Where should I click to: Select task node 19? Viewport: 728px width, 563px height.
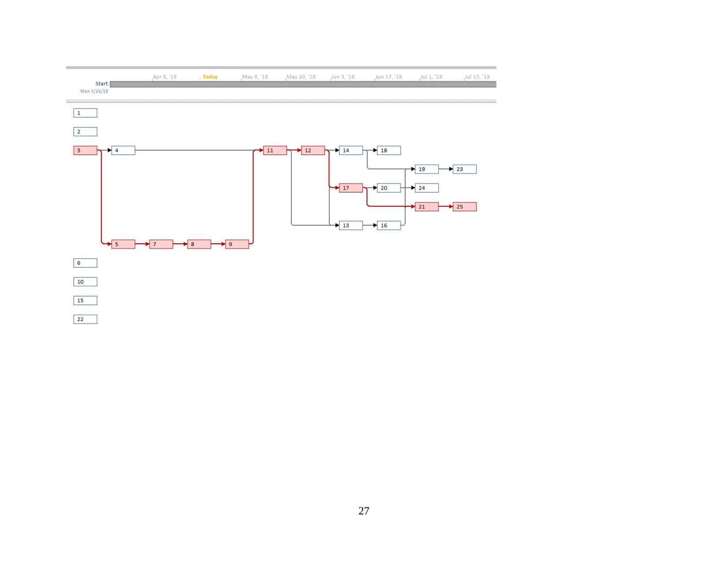tap(427, 169)
